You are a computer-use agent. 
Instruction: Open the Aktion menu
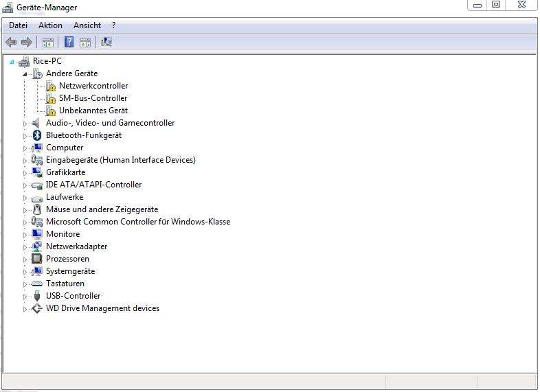[x=50, y=25]
